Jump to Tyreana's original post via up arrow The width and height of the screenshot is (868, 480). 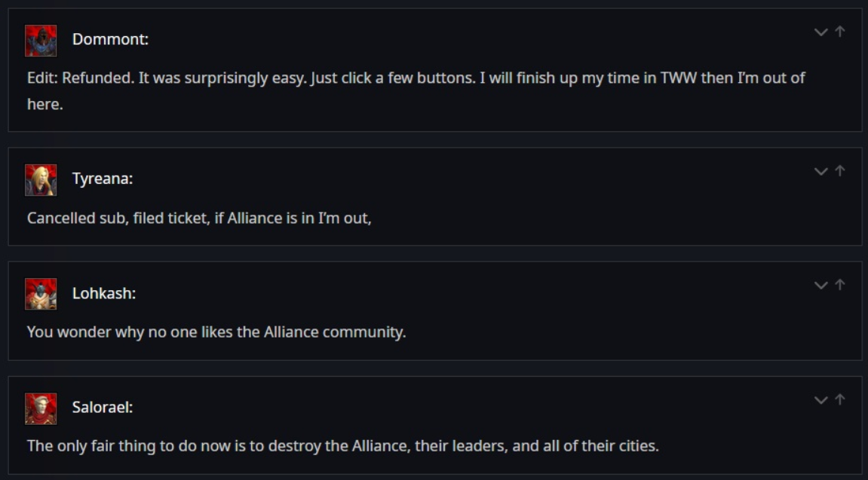pyautogui.click(x=840, y=171)
